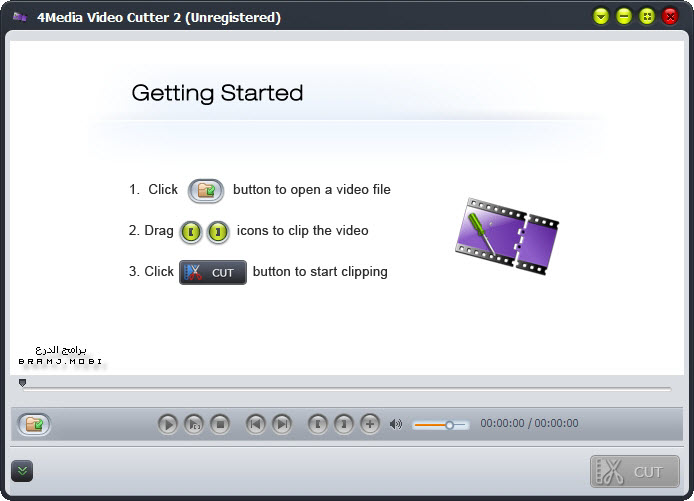Stop video playback

point(220,424)
